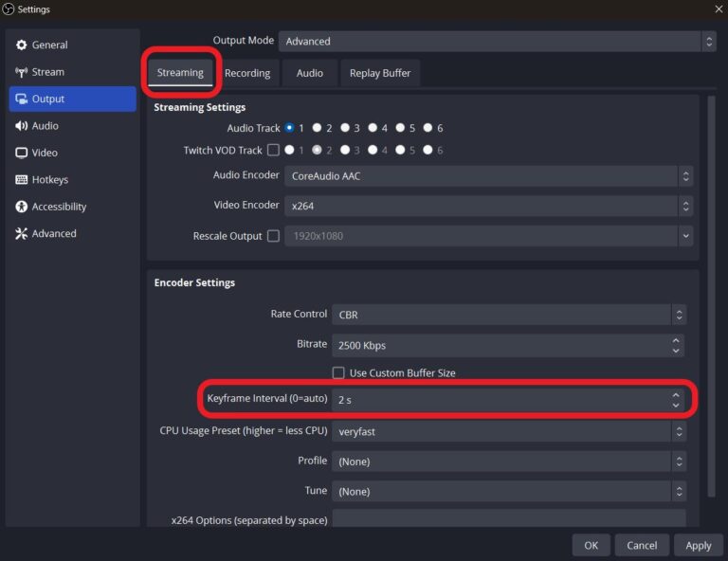Select the Audio speaker icon in sidebar
Viewport: 728px width, 561px height.
coord(22,126)
